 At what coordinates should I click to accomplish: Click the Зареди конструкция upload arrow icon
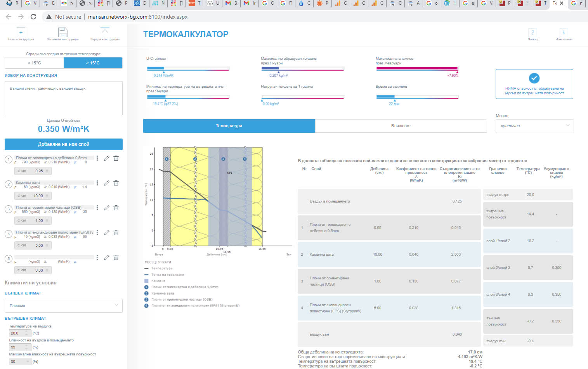(105, 33)
